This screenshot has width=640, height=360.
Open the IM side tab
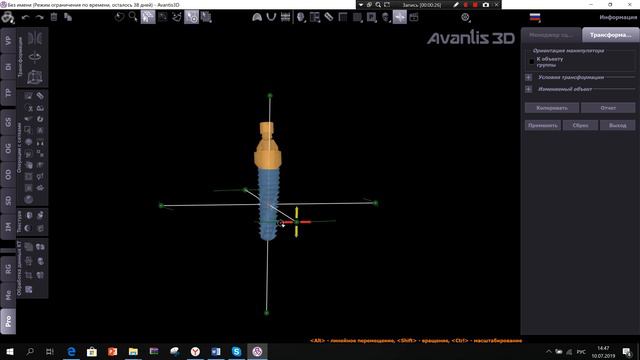coord(8,227)
